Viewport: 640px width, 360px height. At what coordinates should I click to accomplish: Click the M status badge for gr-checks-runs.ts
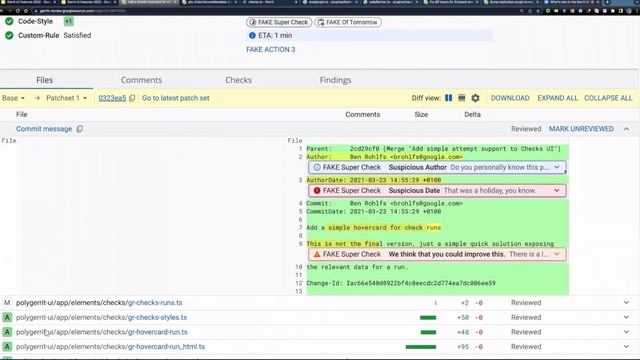[x=7, y=302]
